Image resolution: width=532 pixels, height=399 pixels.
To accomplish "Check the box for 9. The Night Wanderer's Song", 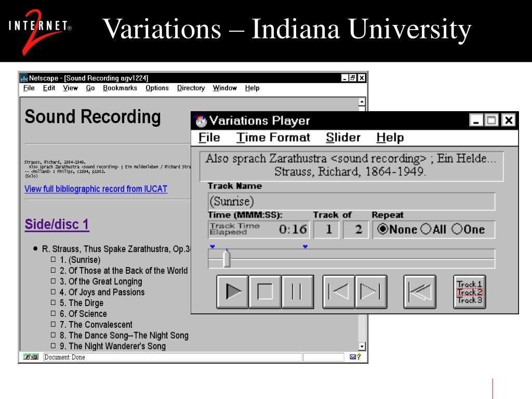I will point(54,346).
